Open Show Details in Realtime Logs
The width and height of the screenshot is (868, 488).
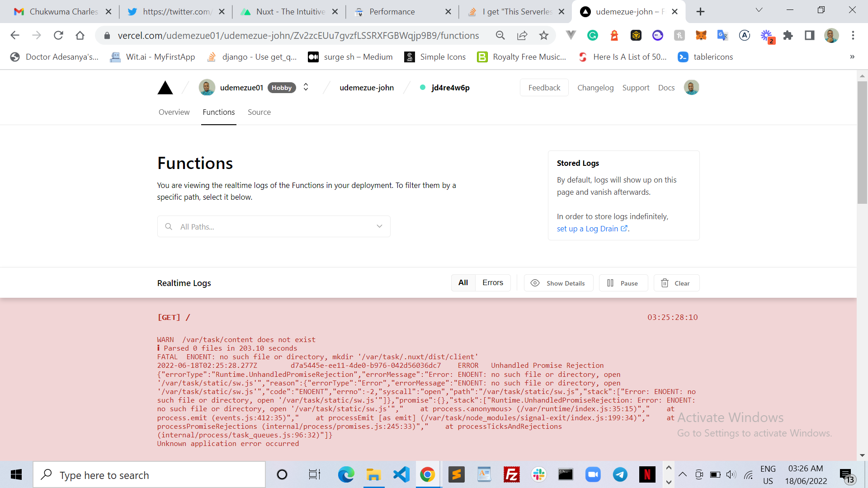coord(558,283)
